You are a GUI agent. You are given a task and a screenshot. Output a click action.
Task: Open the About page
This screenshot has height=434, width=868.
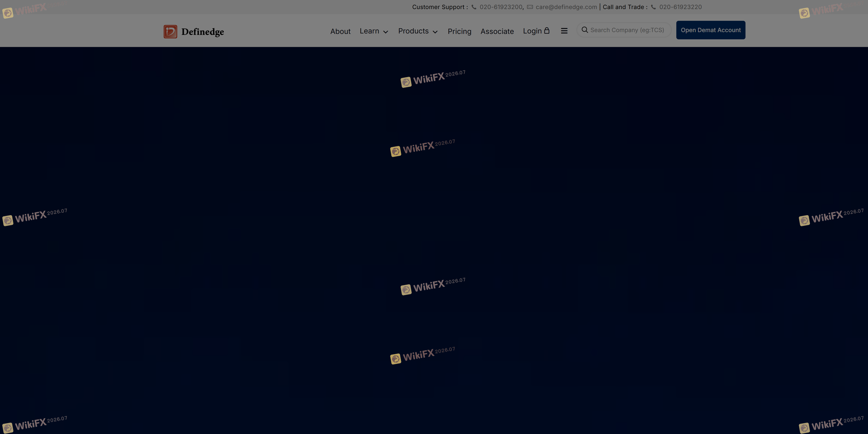(340, 31)
